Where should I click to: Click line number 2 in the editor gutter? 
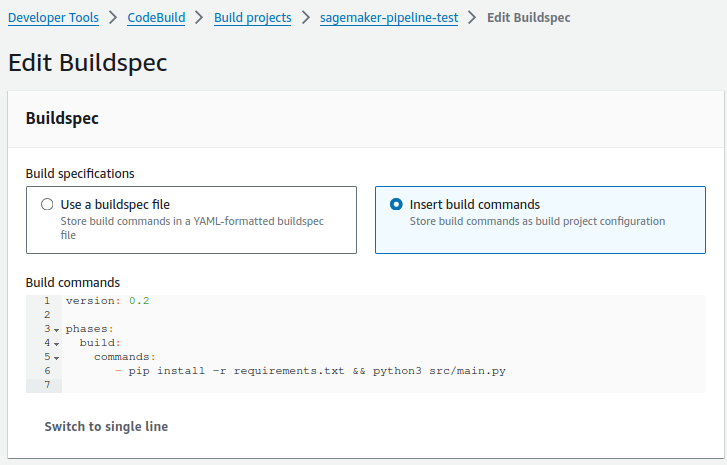click(46, 315)
